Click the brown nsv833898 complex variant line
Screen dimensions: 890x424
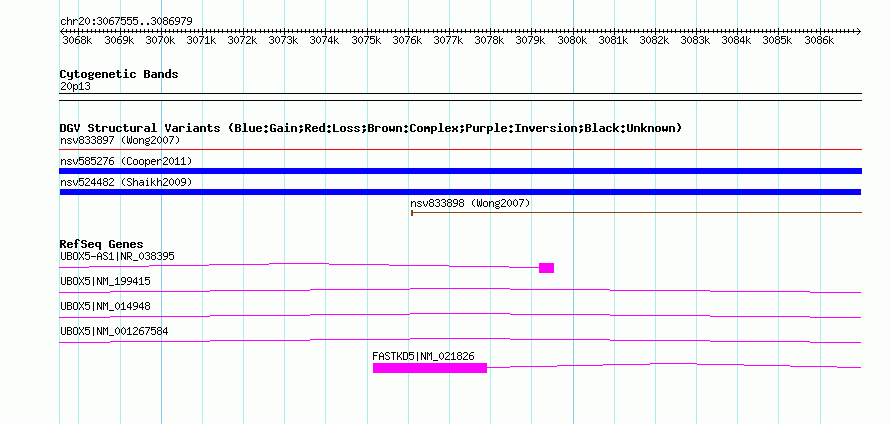pos(636,213)
